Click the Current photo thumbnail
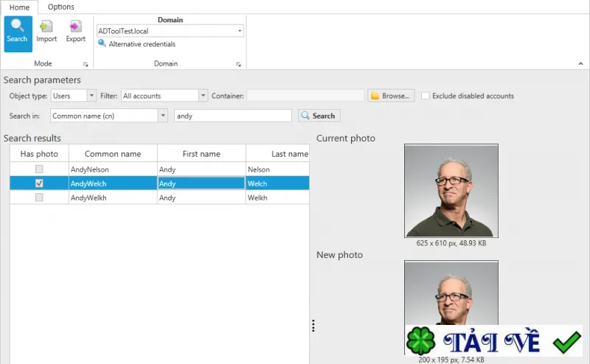The height and width of the screenshot is (364, 590). point(451,191)
